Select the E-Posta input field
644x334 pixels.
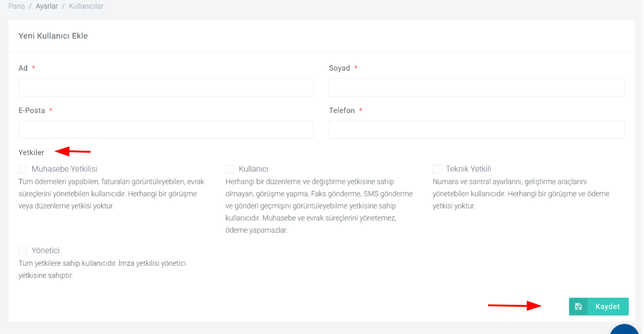pyautogui.click(x=166, y=129)
